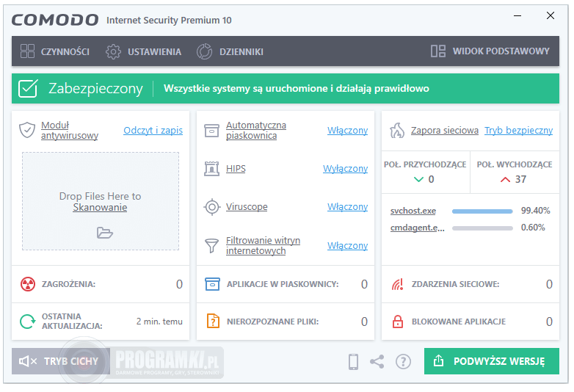Viewport: 574px width, 392px height.
Task: Switch to Widok podstawowy
Action: [490, 51]
